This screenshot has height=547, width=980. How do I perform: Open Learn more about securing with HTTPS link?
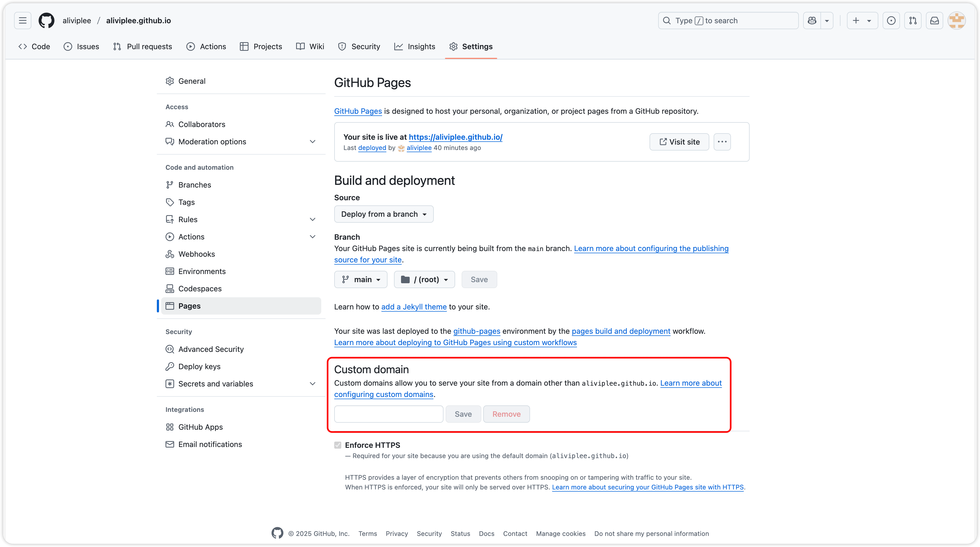coord(647,487)
